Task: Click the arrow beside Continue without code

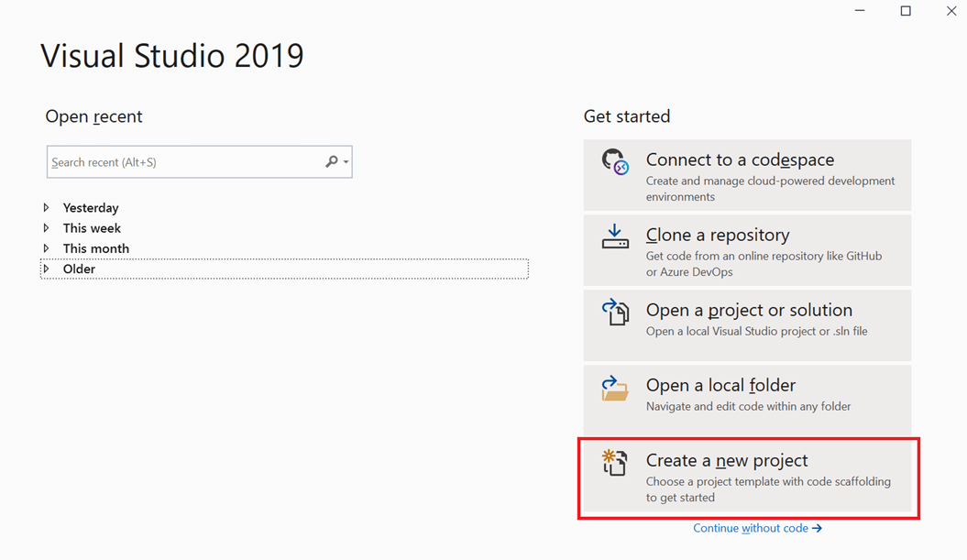Action: [x=817, y=528]
